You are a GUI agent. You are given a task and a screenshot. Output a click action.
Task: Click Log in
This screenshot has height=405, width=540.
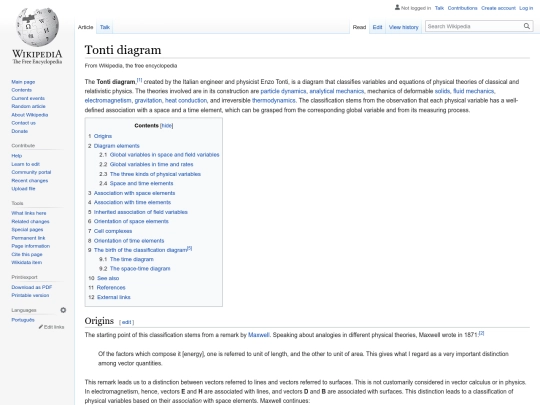click(x=526, y=8)
